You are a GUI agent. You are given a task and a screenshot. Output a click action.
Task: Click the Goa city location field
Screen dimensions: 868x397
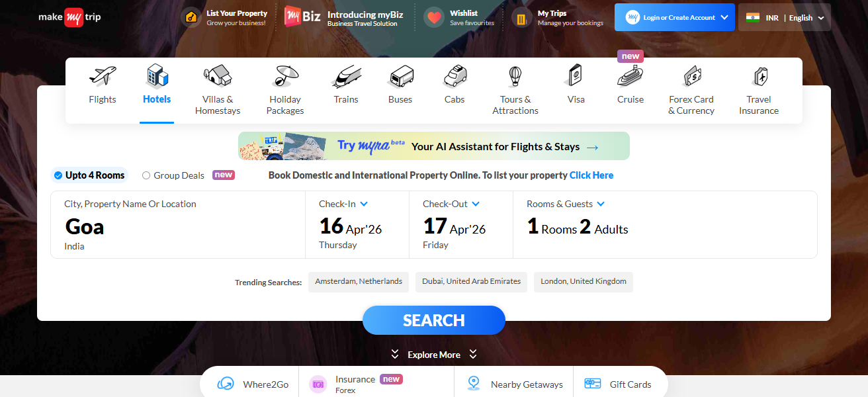[178, 224]
